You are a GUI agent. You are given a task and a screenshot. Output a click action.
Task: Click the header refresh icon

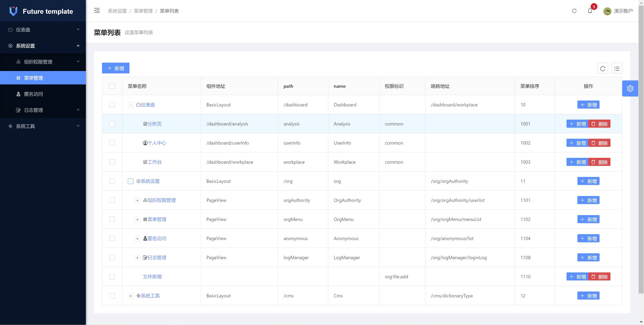click(x=574, y=11)
